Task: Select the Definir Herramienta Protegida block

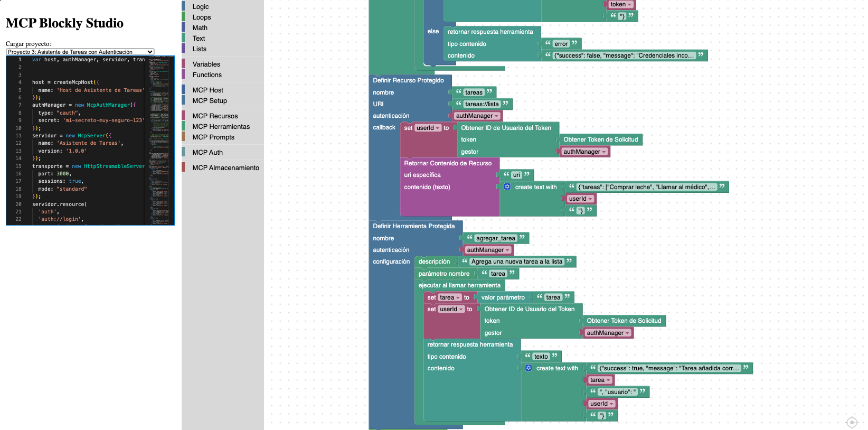Action: click(413, 226)
